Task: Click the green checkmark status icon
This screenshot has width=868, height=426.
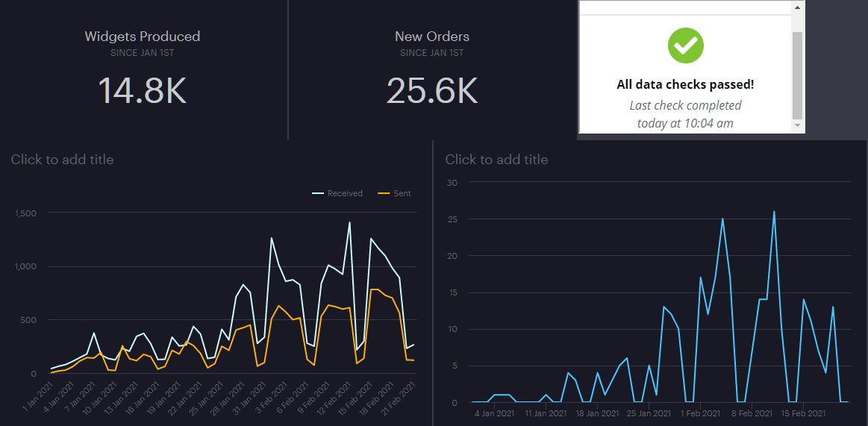Action: [685, 46]
